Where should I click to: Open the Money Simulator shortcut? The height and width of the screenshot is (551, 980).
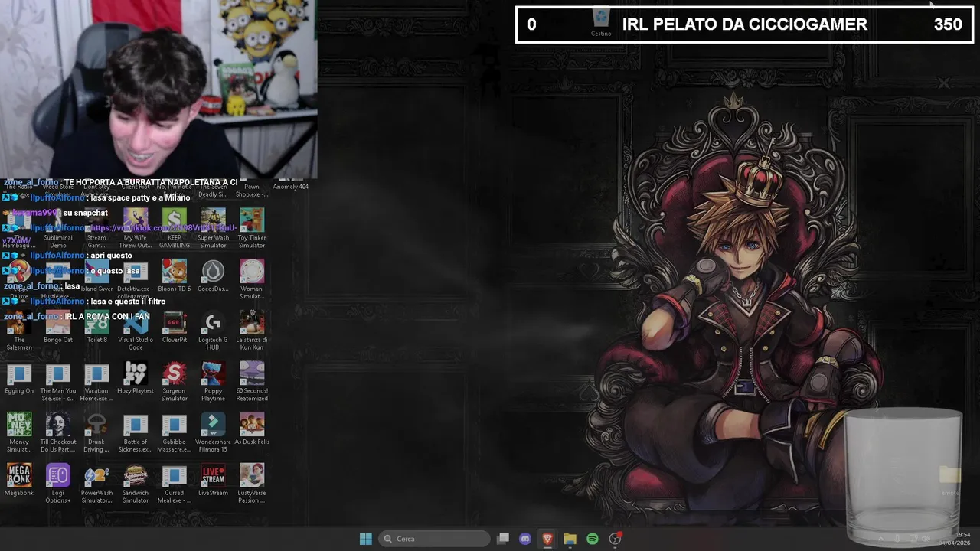click(x=19, y=432)
